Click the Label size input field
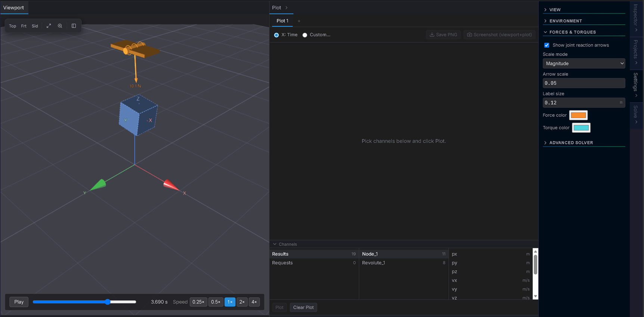 pyautogui.click(x=584, y=103)
